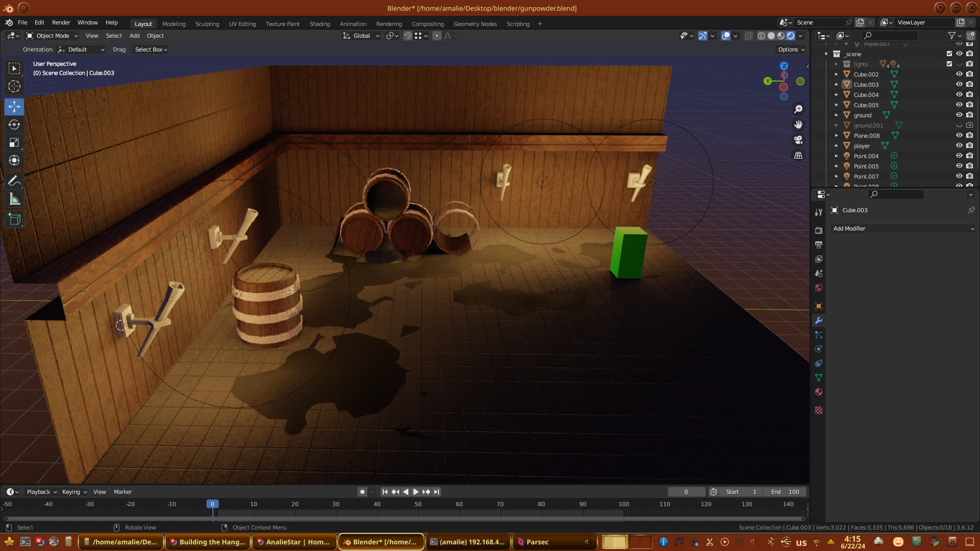Screen dimensions: 980x551
Task: Toggle visibility of the player object
Action: [x=959, y=145]
